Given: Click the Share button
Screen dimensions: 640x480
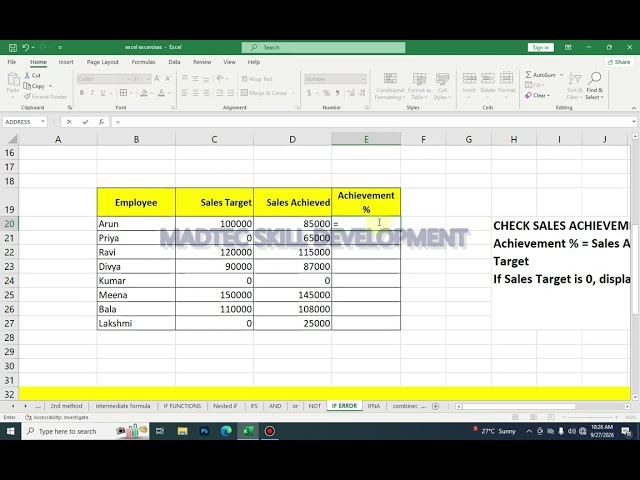Looking at the screenshot, I should click(619, 62).
